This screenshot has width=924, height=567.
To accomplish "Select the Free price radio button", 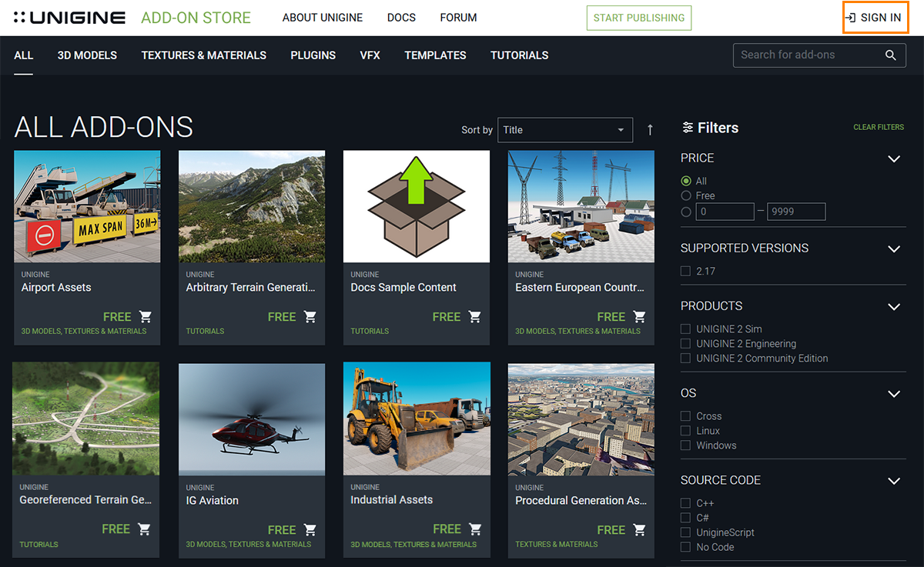I will pos(686,196).
